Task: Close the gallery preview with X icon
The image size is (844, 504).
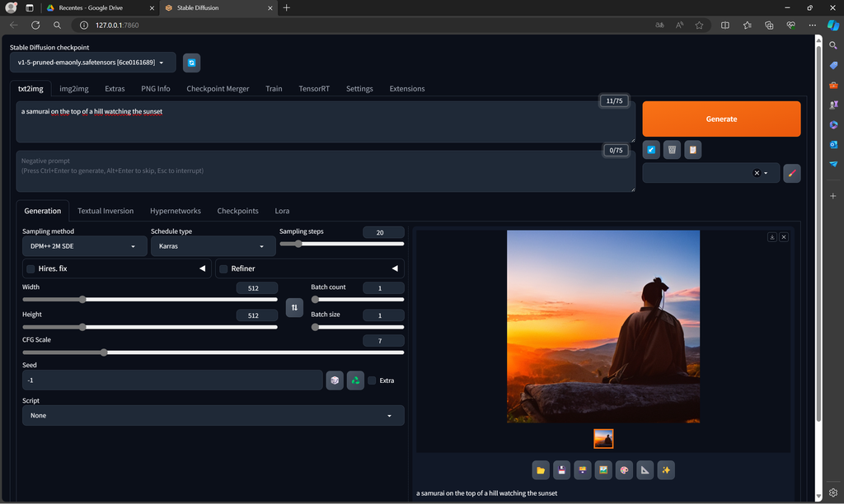Action: (x=784, y=236)
